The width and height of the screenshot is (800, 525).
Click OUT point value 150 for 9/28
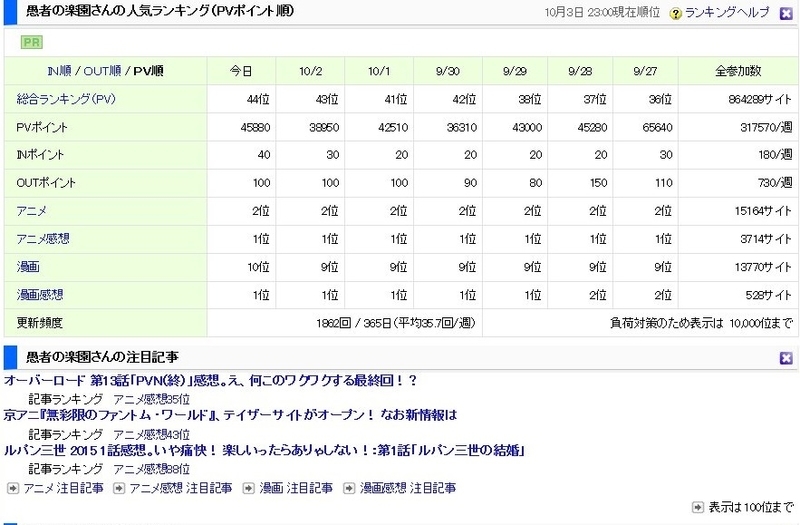click(598, 183)
